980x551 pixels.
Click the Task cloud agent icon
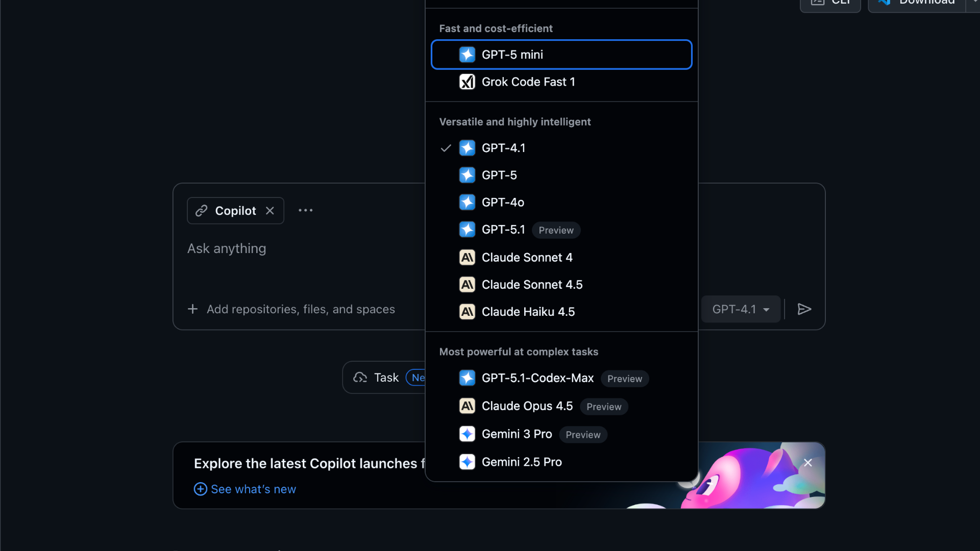[360, 378]
